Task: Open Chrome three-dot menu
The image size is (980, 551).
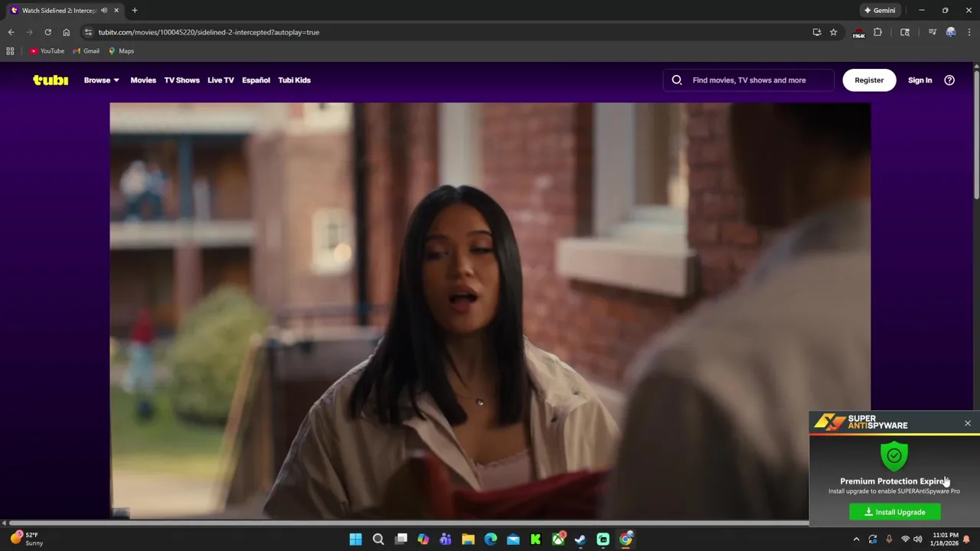Action: pyautogui.click(x=969, y=32)
